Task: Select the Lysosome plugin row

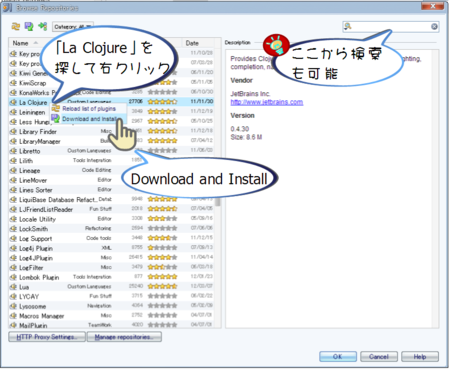Action: (111, 306)
